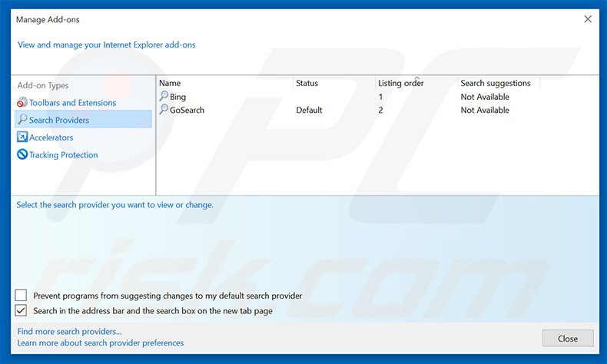Click Select the search provider instruction text
This screenshot has width=607, height=364.
[x=114, y=204]
